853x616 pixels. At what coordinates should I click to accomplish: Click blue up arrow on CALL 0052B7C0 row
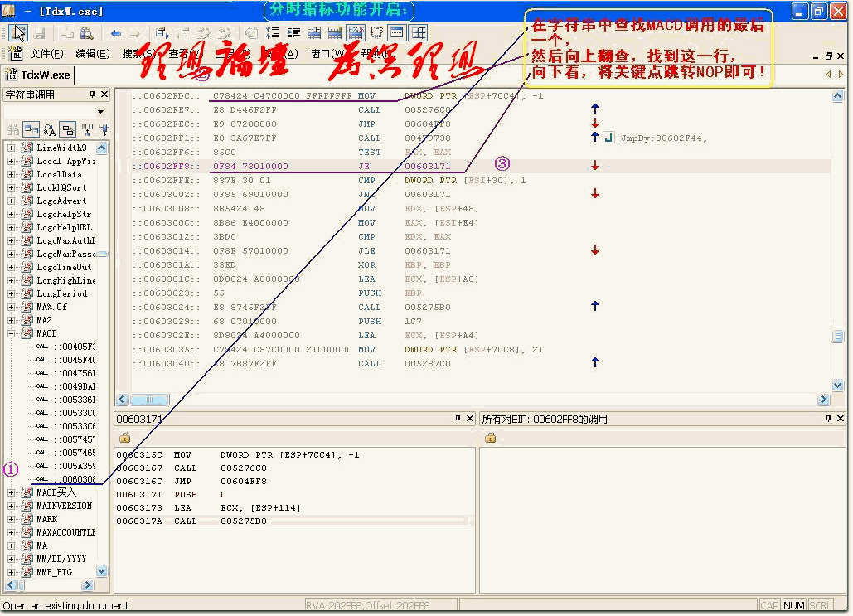coord(595,361)
